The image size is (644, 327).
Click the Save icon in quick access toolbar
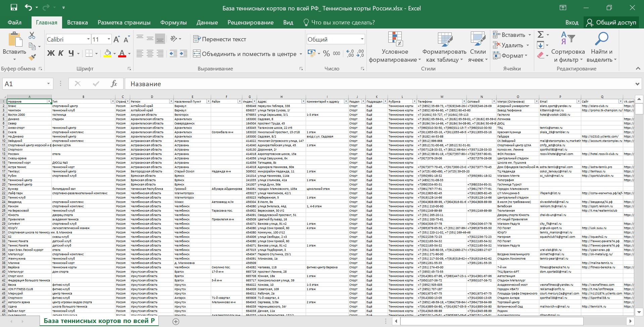click(14, 7)
